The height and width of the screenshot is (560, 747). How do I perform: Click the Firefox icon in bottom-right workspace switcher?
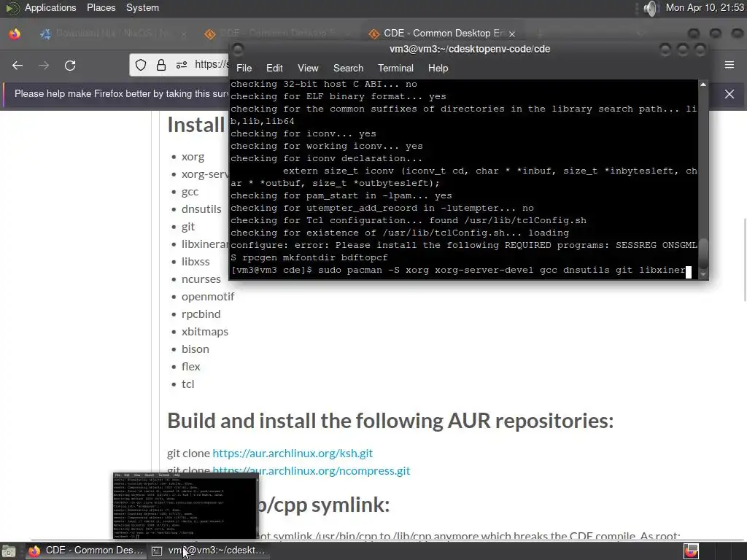coord(691,551)
